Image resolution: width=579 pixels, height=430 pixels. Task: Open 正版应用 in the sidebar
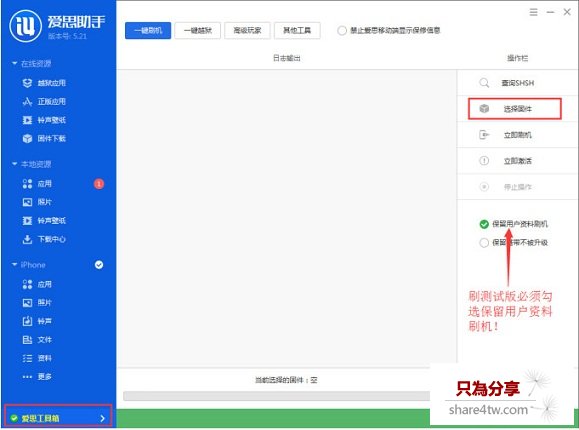pyautogui.click(x=44, y=101)
